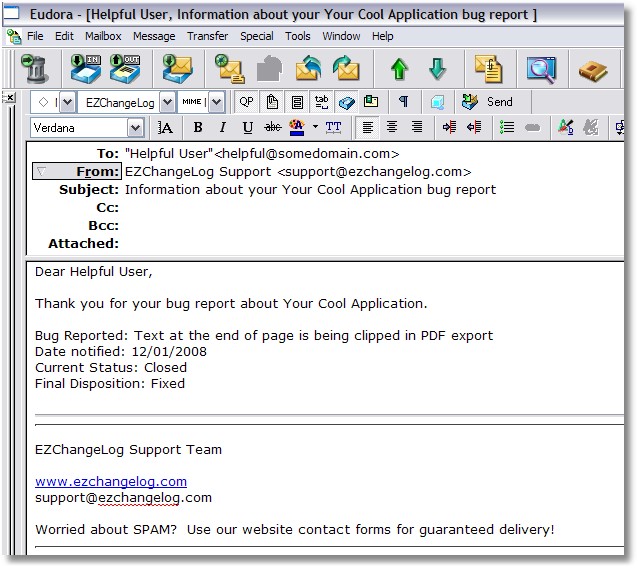Toggle the QP quoted-printable button

tap(246, 102)
